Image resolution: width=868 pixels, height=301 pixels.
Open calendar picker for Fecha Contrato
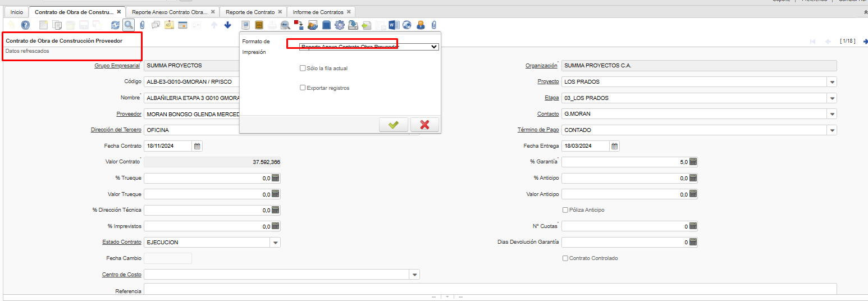pyautogui.click(x=197, y=146)
